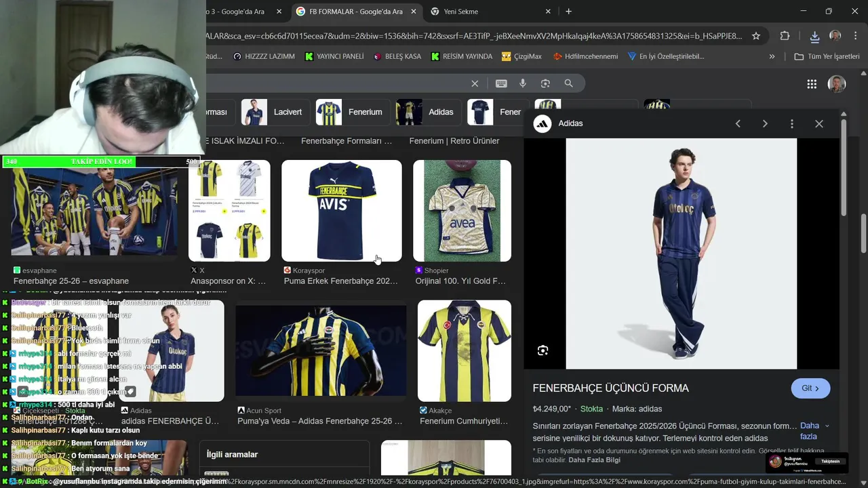This screenshot has width=868, height=488.
Task: Open En İyi Özelleştirilebil... bookmark
Action: pos(666,56)
